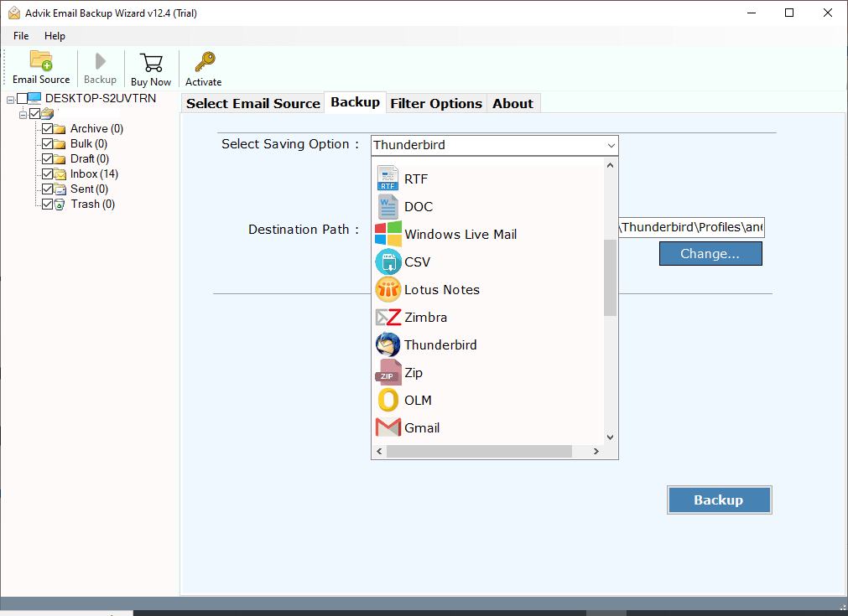
Task: Click the DOC format icon
Action: click(x=388, y=206)
